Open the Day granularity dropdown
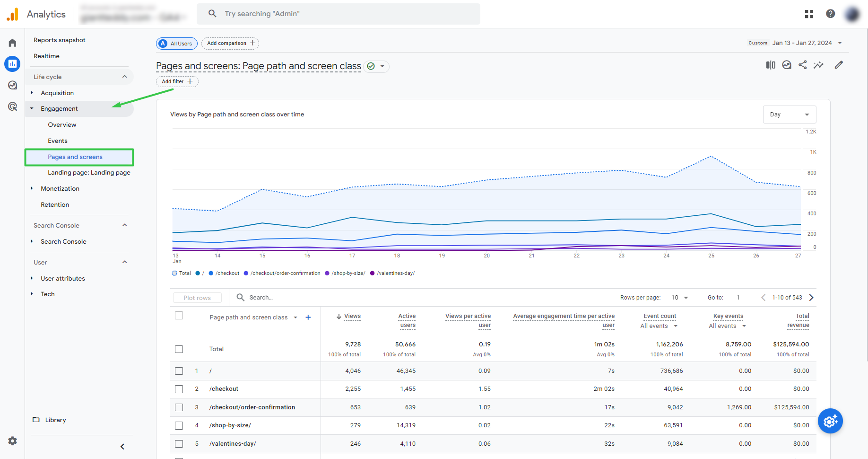The height and width of the screenshot is (459, 868). 790,115
